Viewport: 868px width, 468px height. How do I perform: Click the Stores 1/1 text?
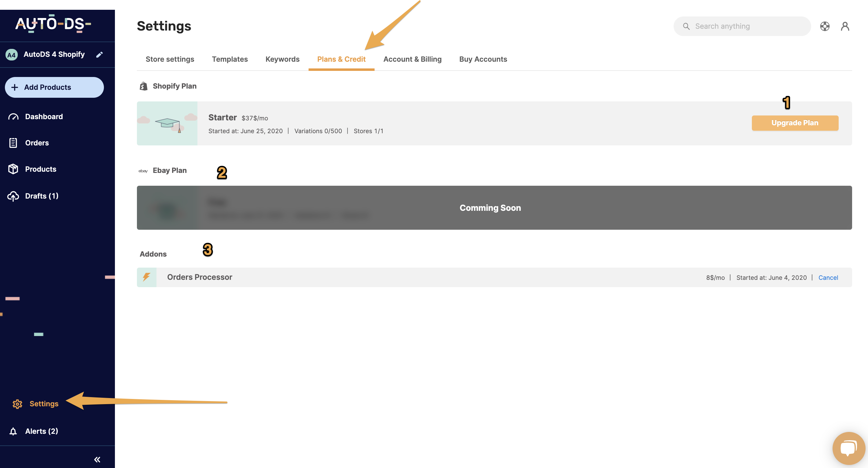pos(368,131)
